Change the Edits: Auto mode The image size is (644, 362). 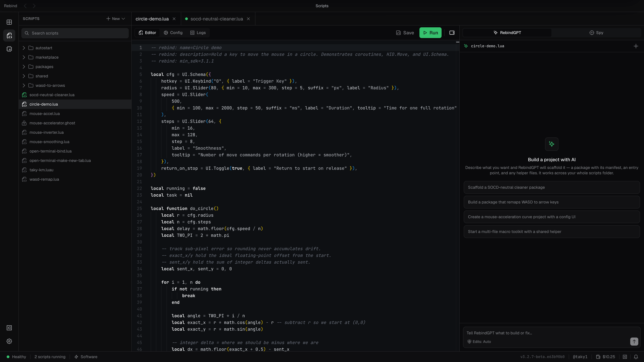coord(479,342)
